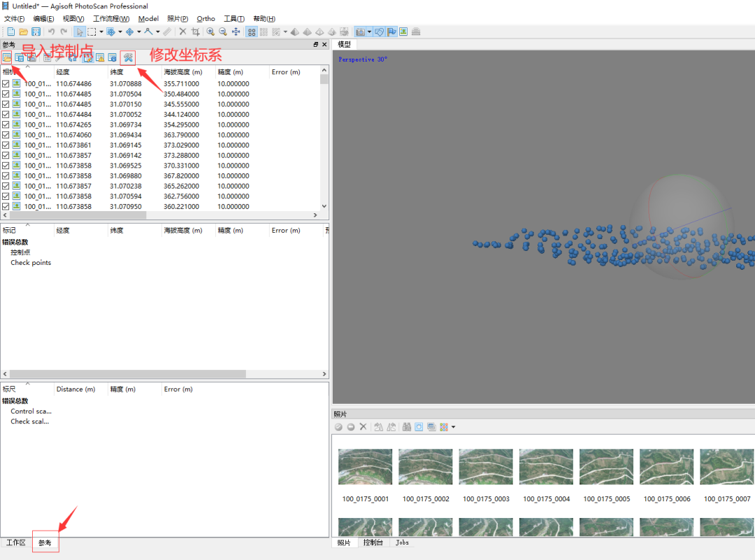
Task: Open the rectangle selection dropdown arrow
Action: [x=101, y=31]
